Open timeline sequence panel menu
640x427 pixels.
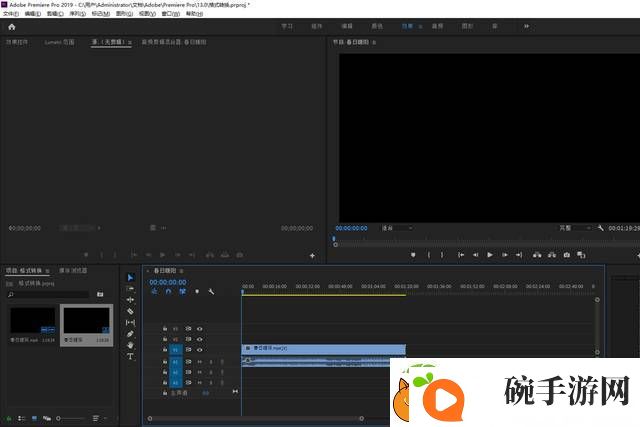pos(181,271)
